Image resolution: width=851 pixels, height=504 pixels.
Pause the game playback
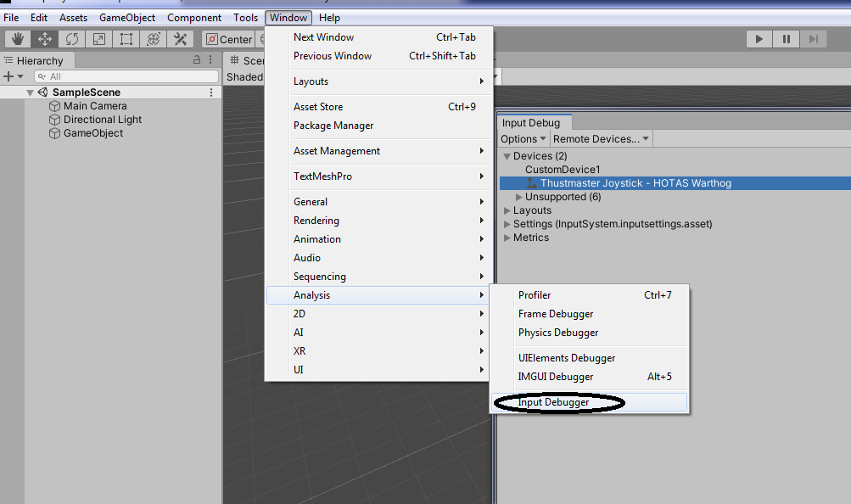[786, 39]
